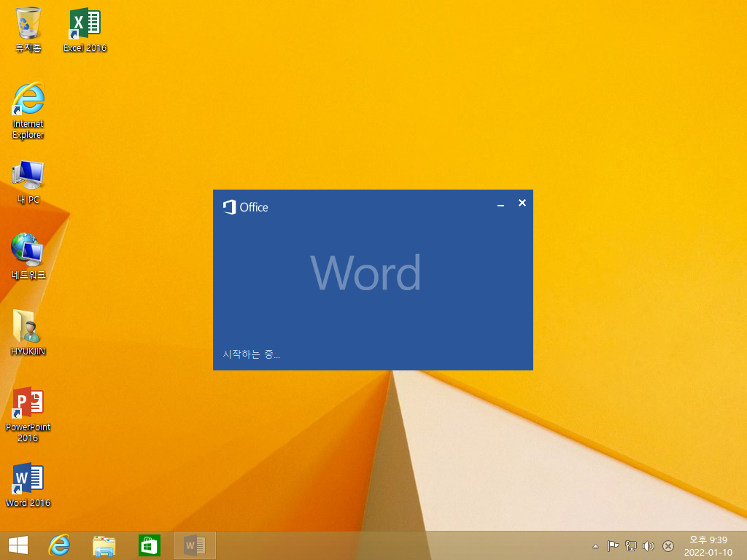Image resolution: width=747 pixels, height=560 pixels.
Task: Select the PowerPoint 2016 desktop shortcut
Action: [x=28, y=414]
